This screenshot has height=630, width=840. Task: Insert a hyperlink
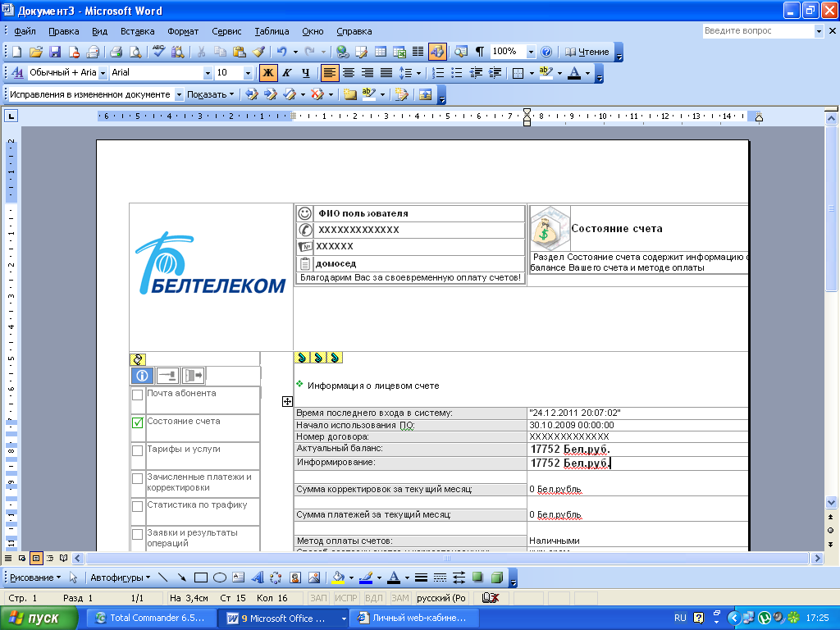(342, 52)
